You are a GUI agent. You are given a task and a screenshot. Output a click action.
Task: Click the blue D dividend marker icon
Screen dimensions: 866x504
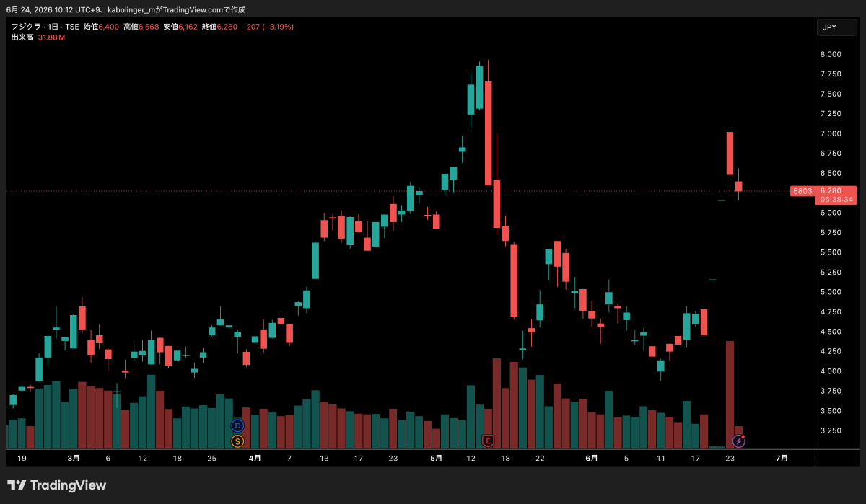[x=237, y=425]
